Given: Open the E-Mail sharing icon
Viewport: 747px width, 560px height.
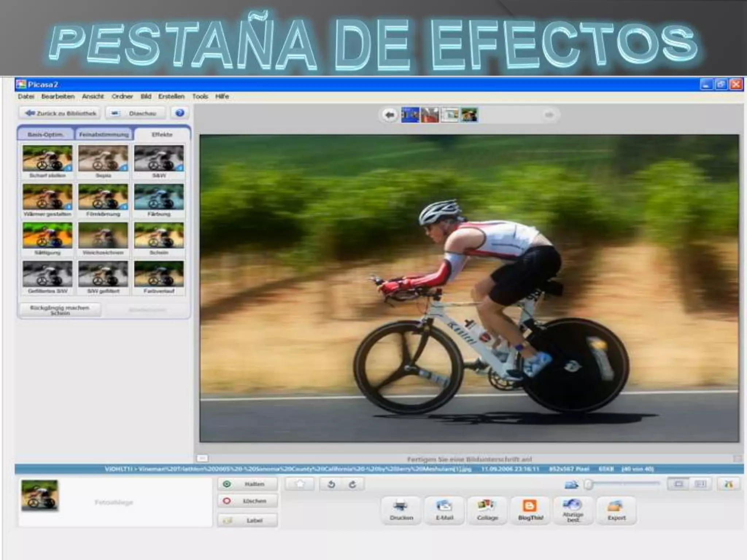Looking at the screenshot, I should tap(444, 506).
